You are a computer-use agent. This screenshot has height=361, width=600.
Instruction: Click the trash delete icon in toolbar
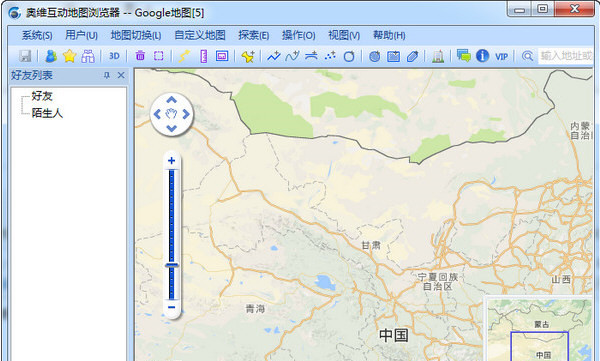click(x=140, y=56)
